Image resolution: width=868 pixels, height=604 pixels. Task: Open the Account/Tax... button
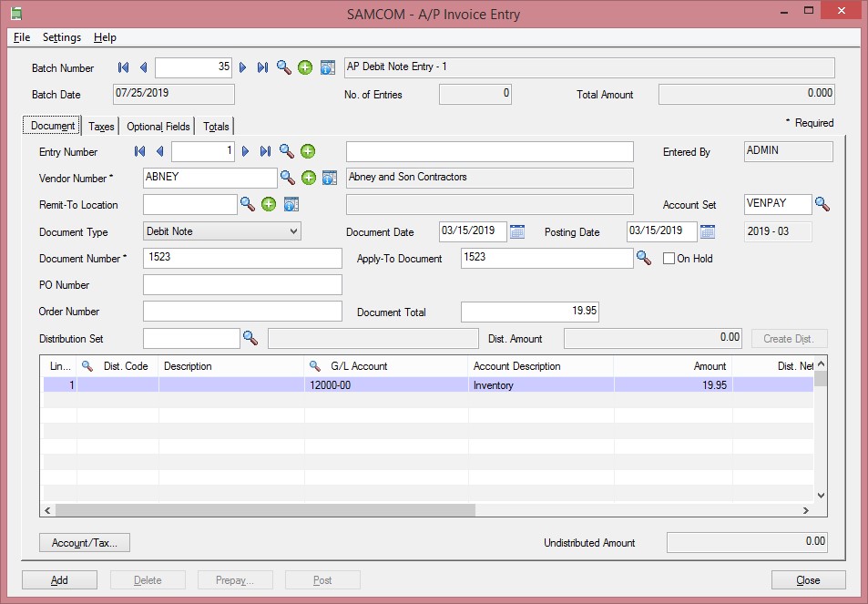tap(85, 543)
